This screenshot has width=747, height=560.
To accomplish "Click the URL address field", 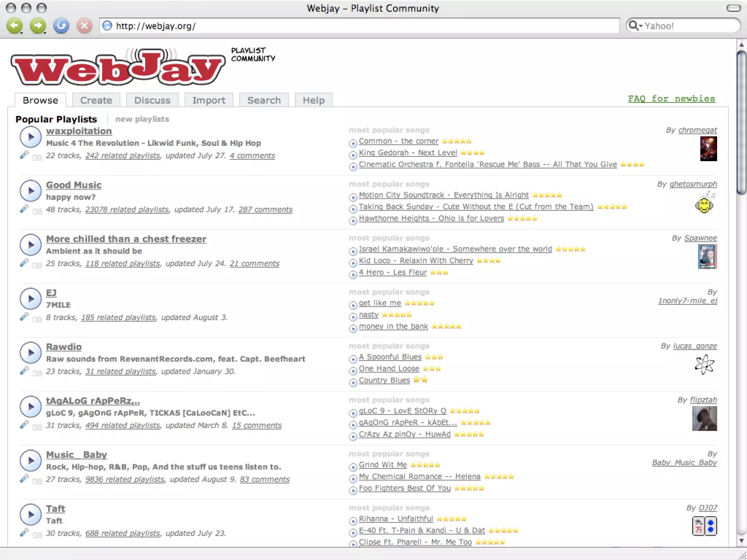I will 365,26.
